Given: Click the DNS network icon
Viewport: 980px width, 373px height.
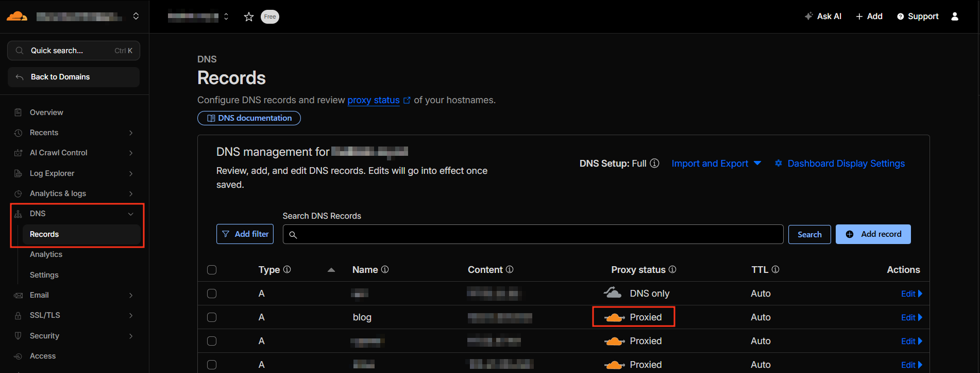Looking at the screenshot, I should tap(18, 214).
